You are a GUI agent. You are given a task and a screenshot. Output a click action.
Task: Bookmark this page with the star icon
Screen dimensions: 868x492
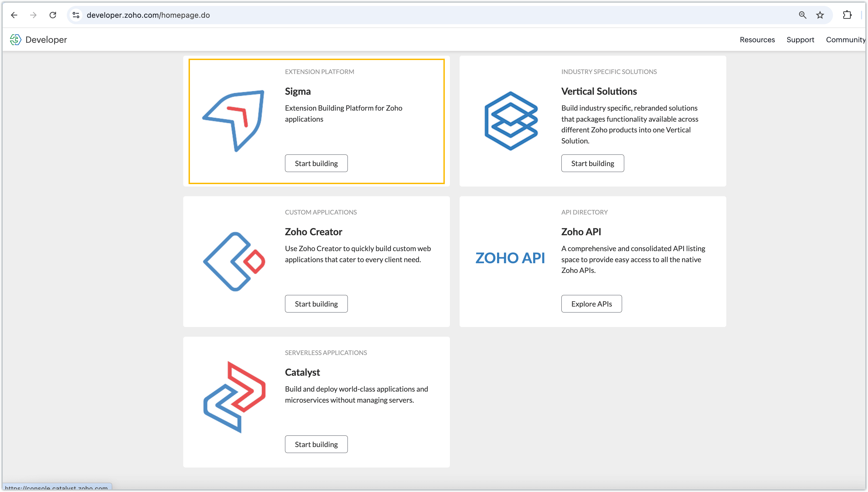point(820,15)
